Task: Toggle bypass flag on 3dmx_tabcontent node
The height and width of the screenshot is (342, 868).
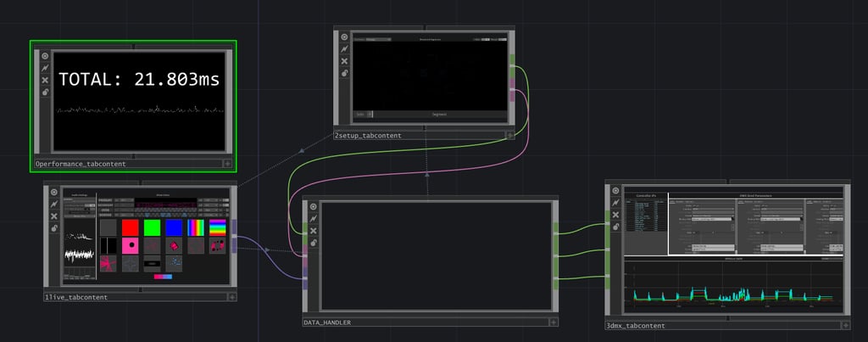Action: (615, 215)
